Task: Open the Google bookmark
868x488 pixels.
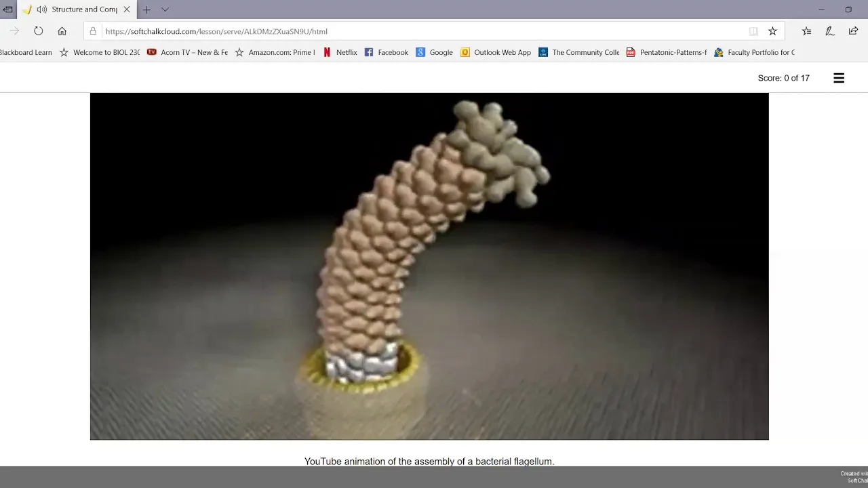Action: click(x=434, y=52)
